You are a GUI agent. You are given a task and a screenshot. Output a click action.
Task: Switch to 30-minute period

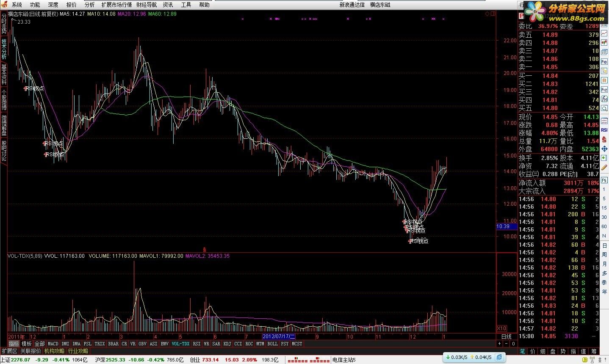[604, 217]
